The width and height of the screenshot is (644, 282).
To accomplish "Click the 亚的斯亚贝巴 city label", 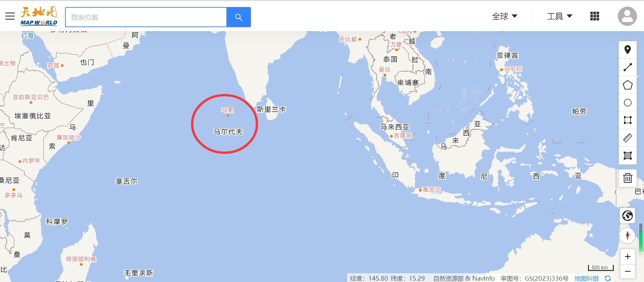I will point(31,97).
